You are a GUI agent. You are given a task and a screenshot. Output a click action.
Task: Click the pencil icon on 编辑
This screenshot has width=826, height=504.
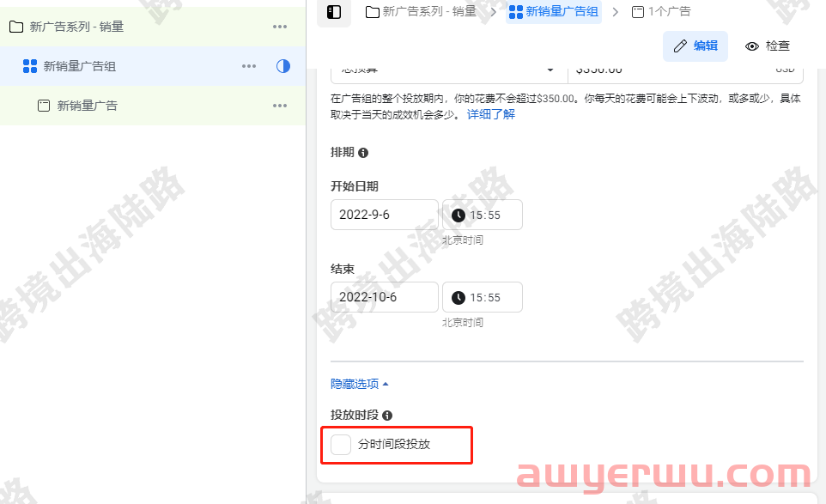(x=680, y=46)
